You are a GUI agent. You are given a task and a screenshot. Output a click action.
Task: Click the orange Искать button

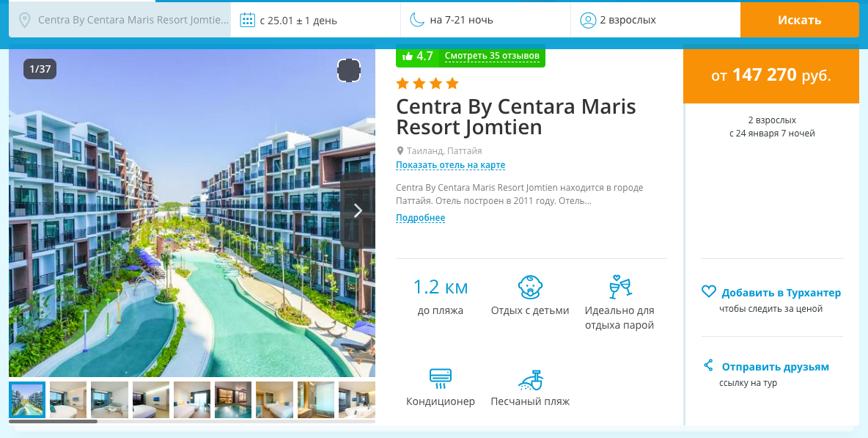(799, 21)
